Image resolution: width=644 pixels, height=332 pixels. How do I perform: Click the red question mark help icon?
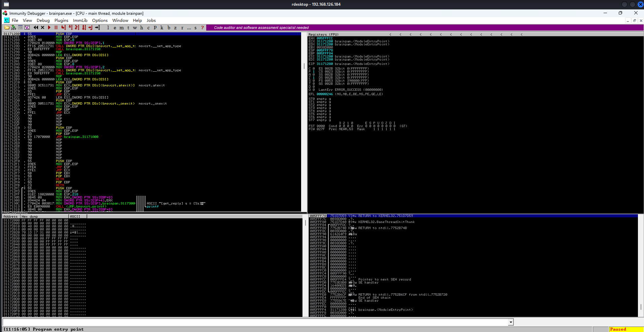coord(202,28)
